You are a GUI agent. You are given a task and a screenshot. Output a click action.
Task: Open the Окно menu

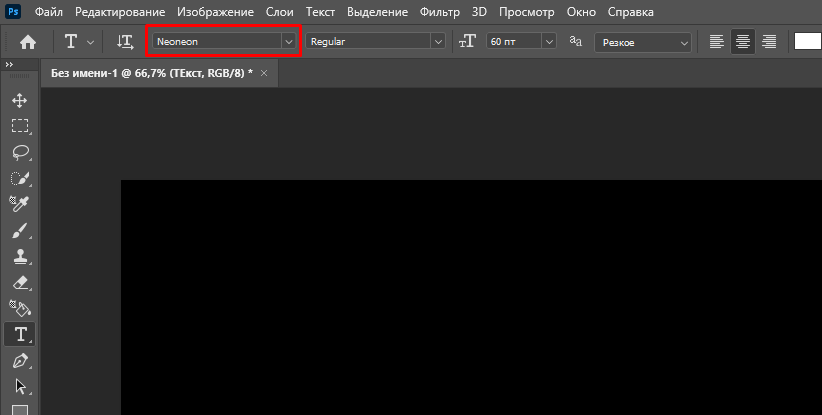(x=581, y=12)
